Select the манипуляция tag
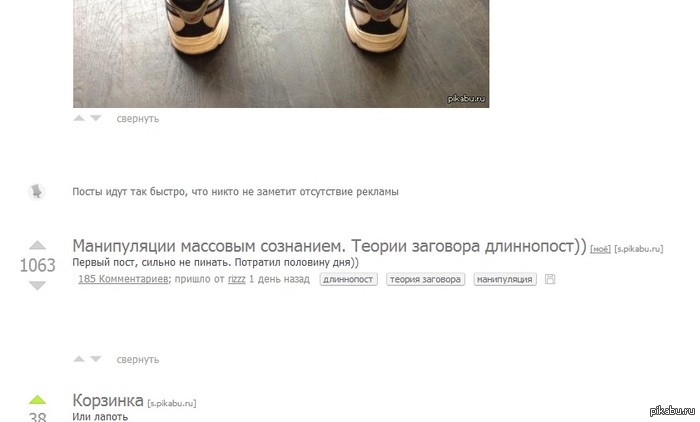The height and width of the screenshot is (422, 700). pyautogui.click(x=505, y=280)
